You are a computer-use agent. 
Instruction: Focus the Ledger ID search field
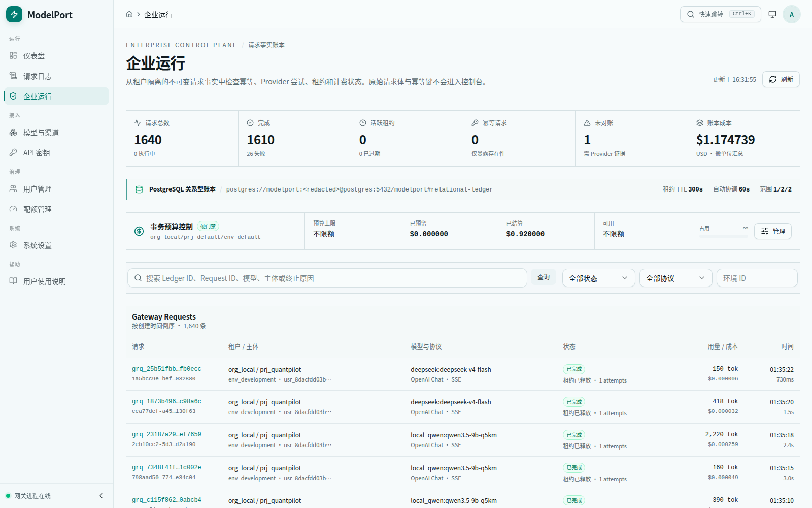327,278
